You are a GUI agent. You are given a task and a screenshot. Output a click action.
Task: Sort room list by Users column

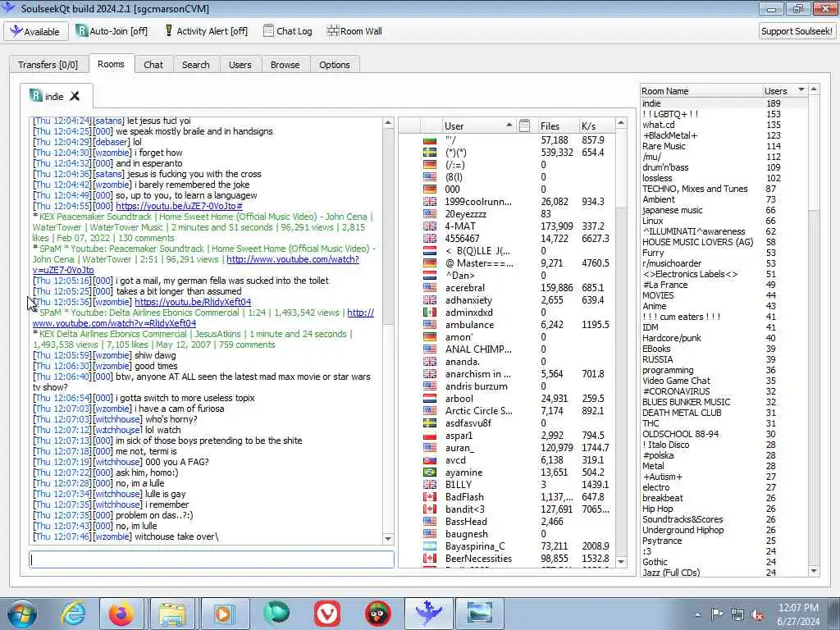tap(785, 90)
